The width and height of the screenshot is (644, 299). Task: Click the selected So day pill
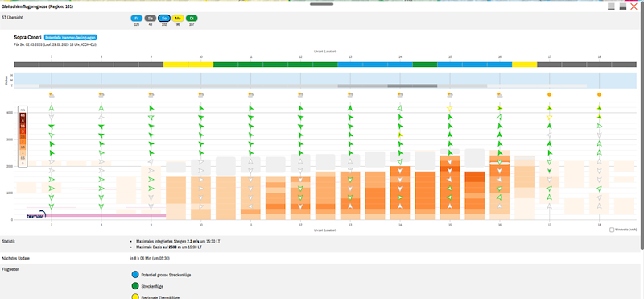click(164, 18)
